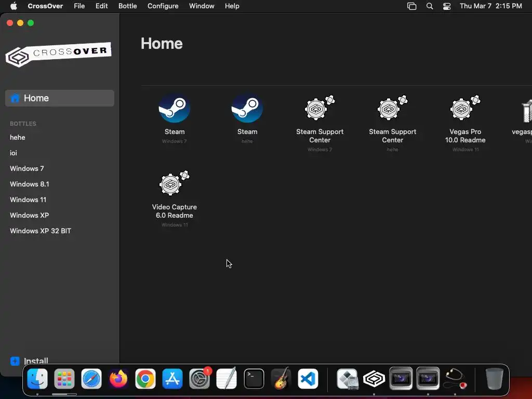The height and width of the screenshot is (399, 532).
Task: Open the Edit menu
Action: coord(101,6)
